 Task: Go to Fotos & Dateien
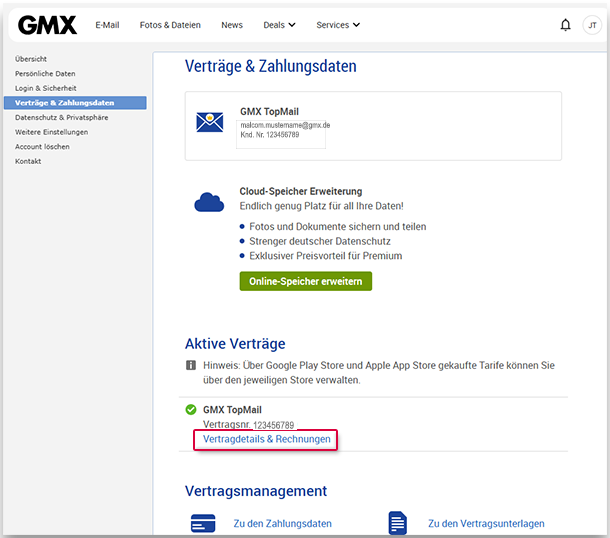170,25
